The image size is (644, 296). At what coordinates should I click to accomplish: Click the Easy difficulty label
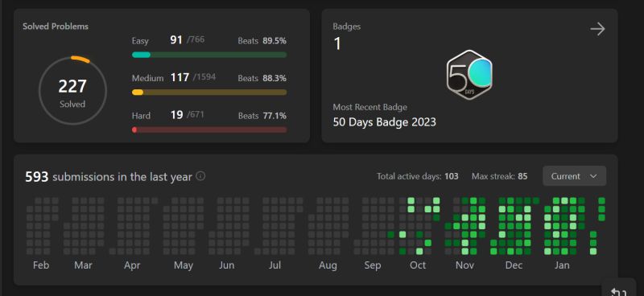coord(140,41)
